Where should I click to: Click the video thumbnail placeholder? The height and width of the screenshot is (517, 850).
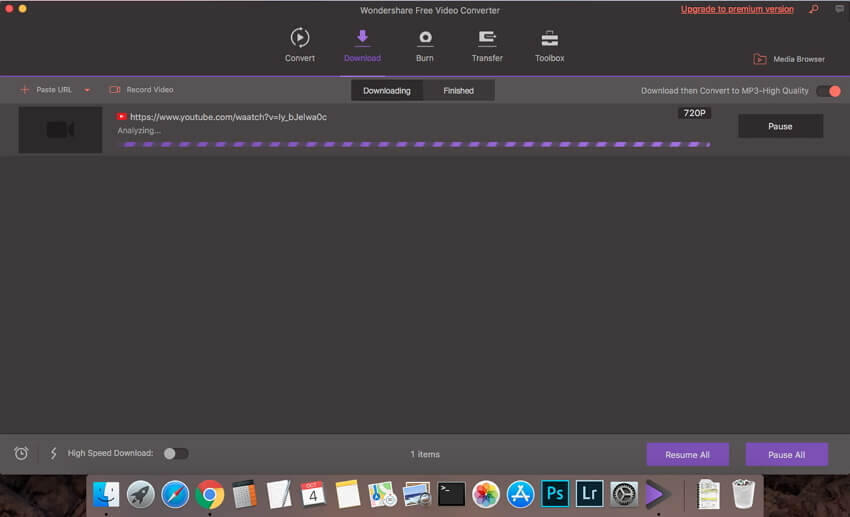click(x=60, y=130)
